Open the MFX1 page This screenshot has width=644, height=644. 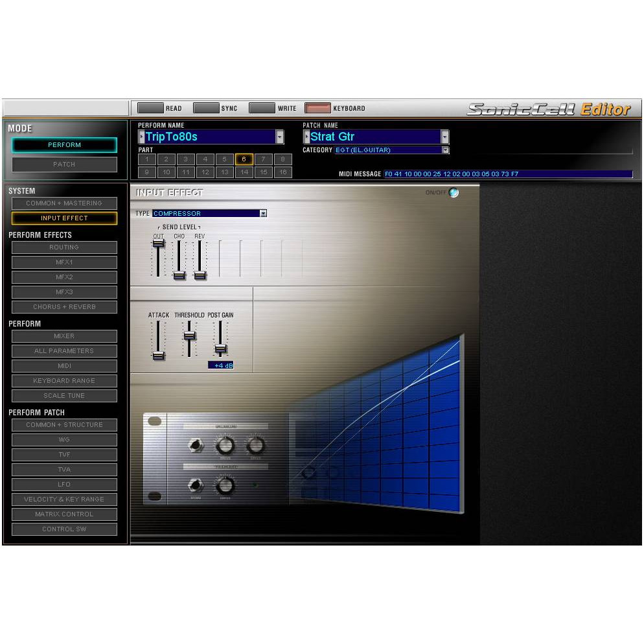(65, 262)
